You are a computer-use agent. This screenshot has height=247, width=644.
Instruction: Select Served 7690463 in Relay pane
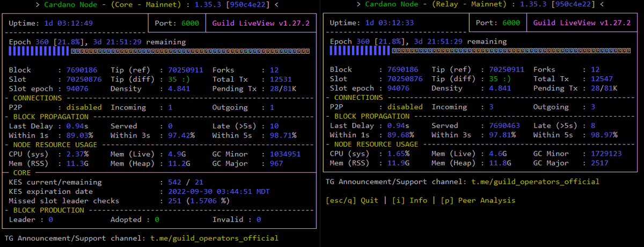click(x=504, y=126)
